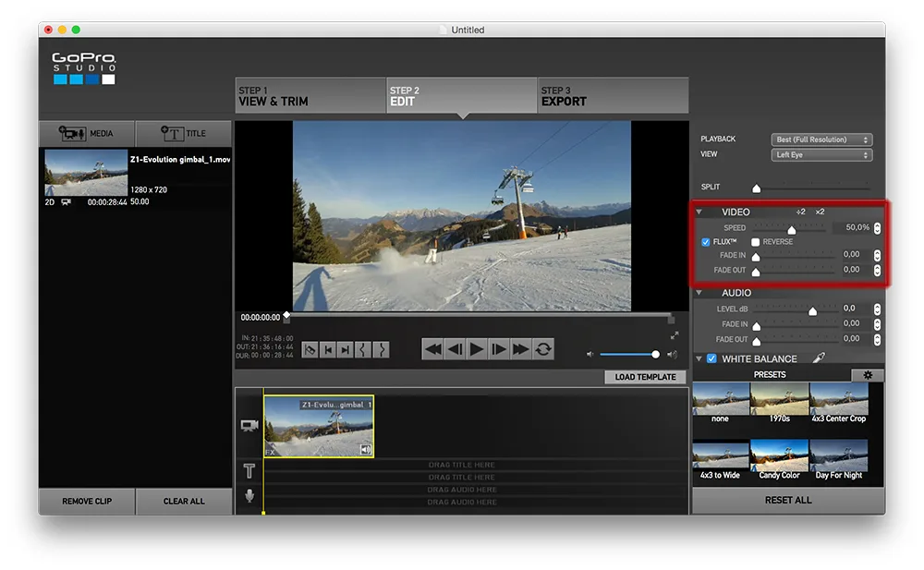The image size is (924, 570).
Task: Play the video preview
Action: pos(477,349)
